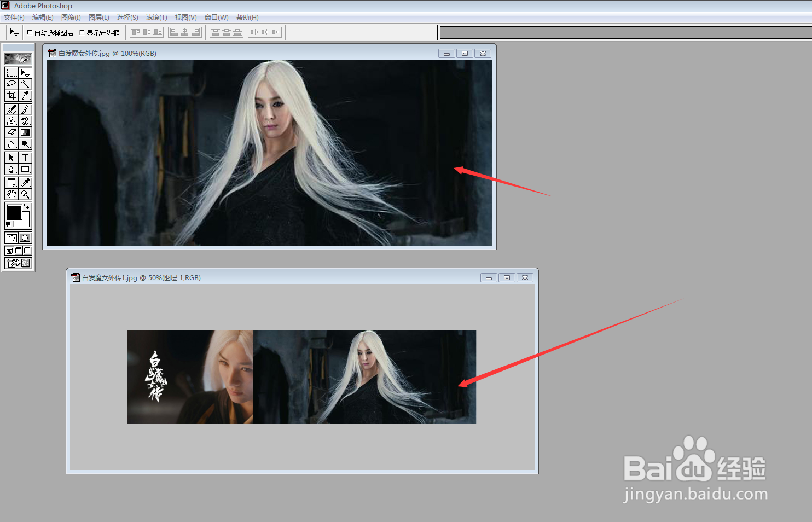Open the 图像(I) menu
This screenshot has height=522, width=812.
point(71,18)
